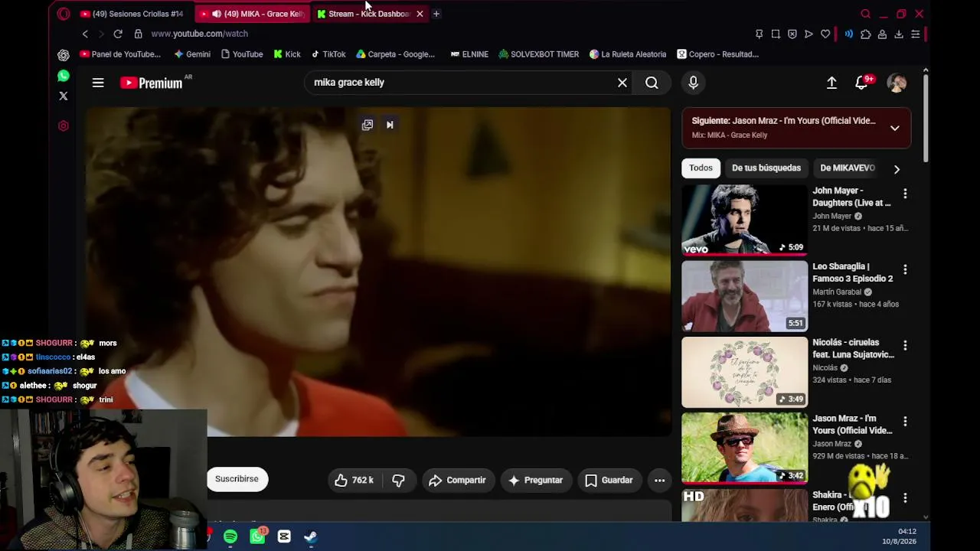Open the TikTok bookmark
The width and height of the screenshot is (980, 551).
pyautogui.click(x=328, y=54)
